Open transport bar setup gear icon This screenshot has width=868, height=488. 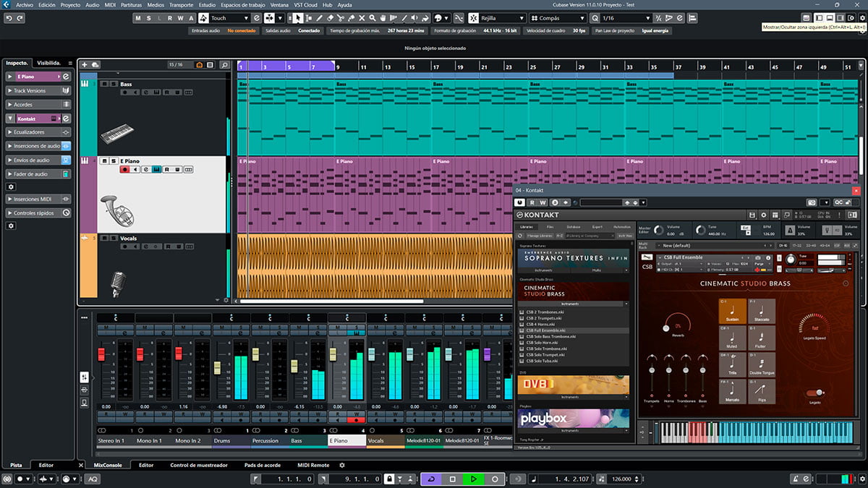pyautogui.click(x=861, y=479)
